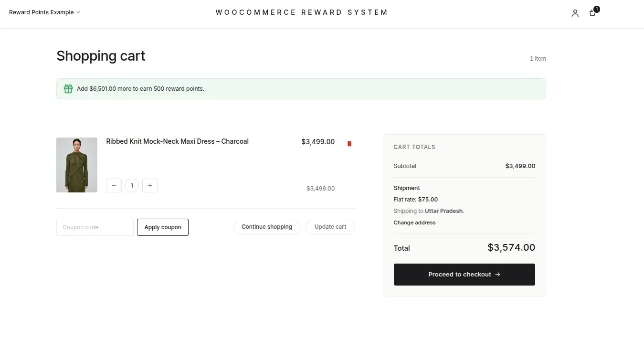The image size is (644, 350).
Task: Focus the Coupon code field
Action: (x=95, y=227)
